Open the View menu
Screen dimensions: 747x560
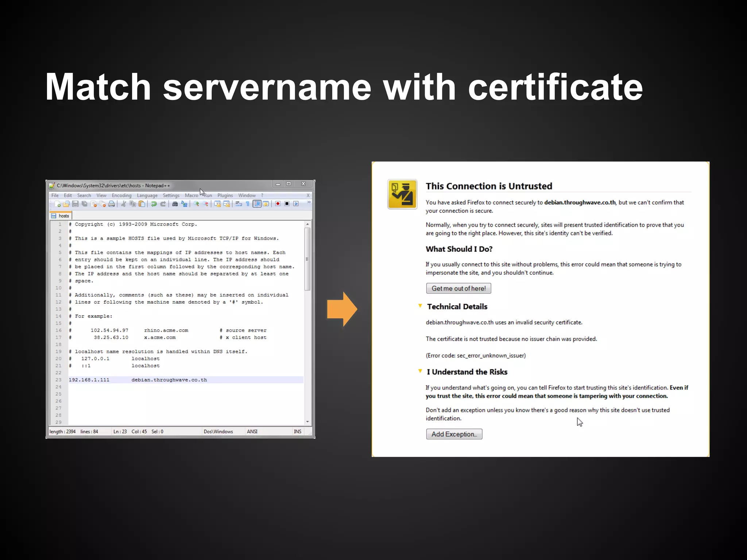pos(101,195)
